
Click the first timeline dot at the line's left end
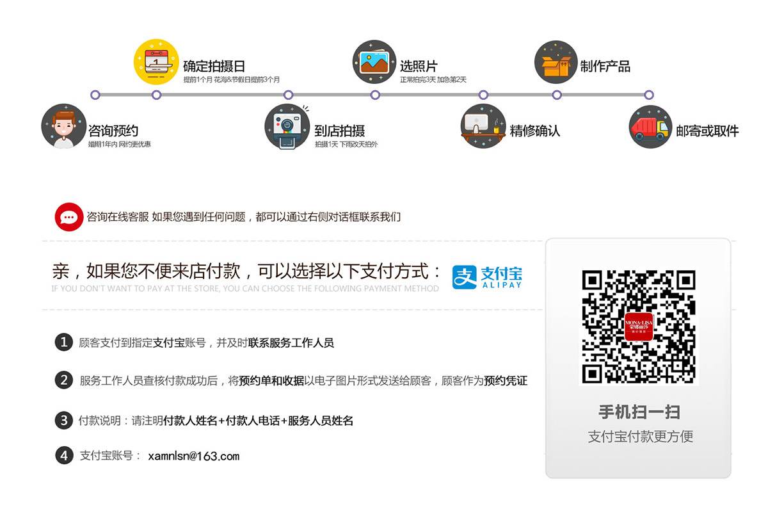(x=95, y=95)
